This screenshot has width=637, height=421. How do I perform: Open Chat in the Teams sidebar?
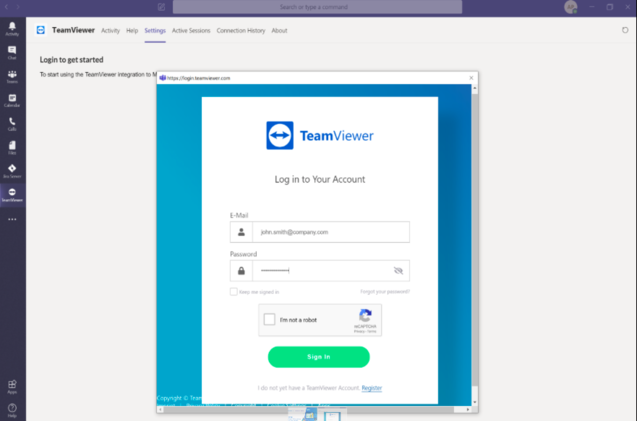click(x=12, y=52)
